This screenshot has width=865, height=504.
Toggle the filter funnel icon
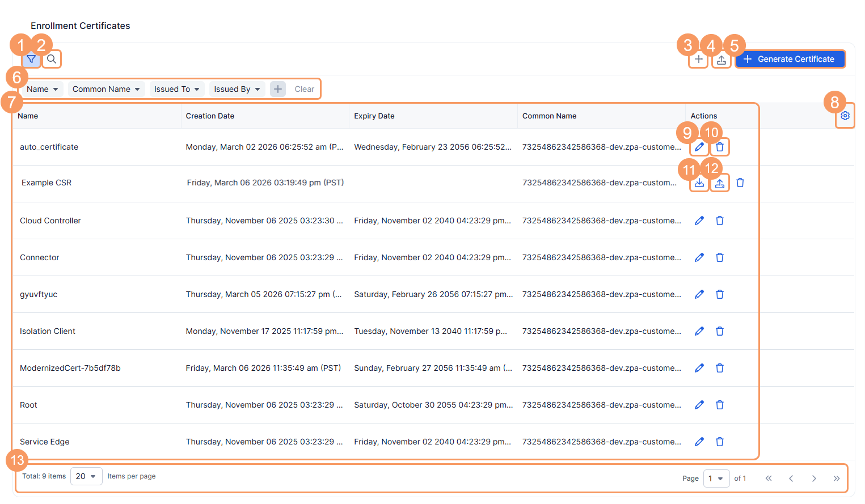pyautogui.click(x=31, y=59)
